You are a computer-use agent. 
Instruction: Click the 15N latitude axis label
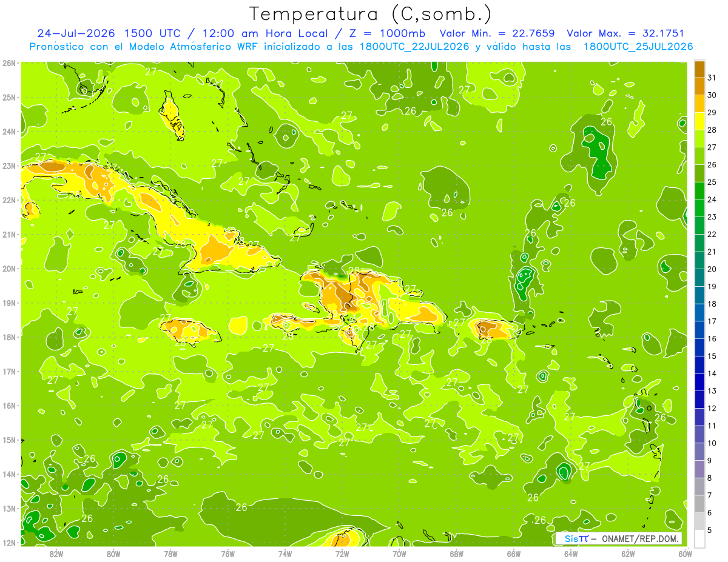click(x=9, y=440)
